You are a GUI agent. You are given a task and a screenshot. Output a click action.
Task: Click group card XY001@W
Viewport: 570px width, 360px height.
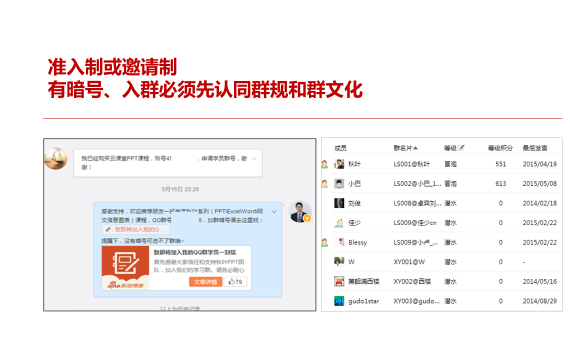(x=409, y=262)
